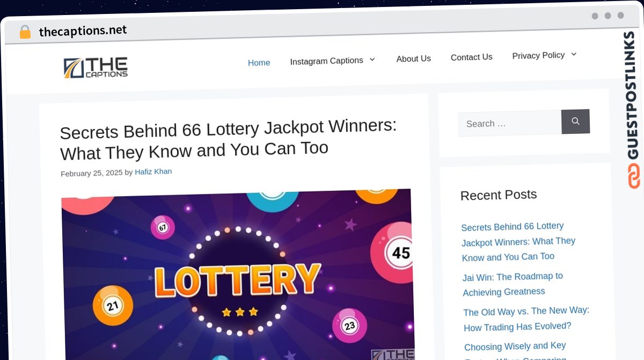Open Jai Win roadmap recent post
Screen dimensions: 644x360
[513, 284]
